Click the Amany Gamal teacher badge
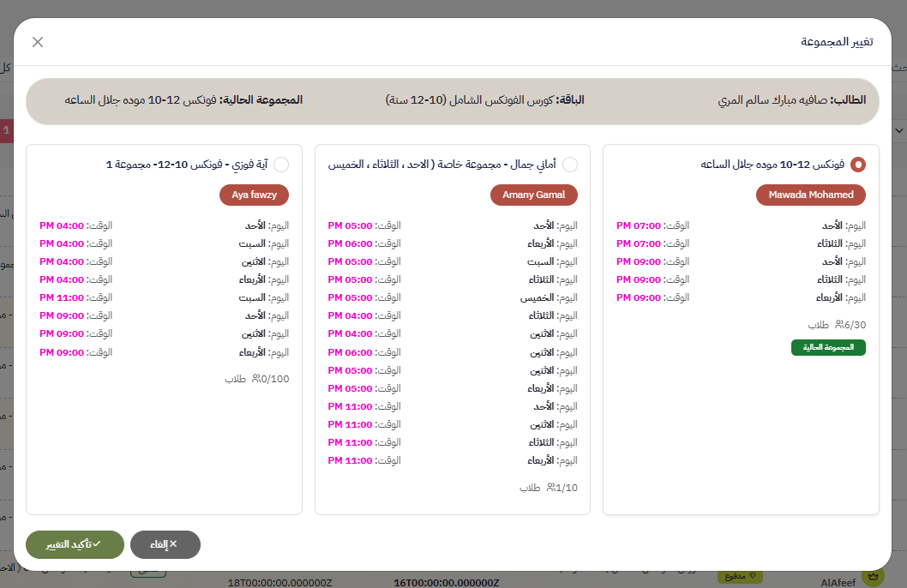This screenshot has width=907, height=588. [x=534, y=195]
